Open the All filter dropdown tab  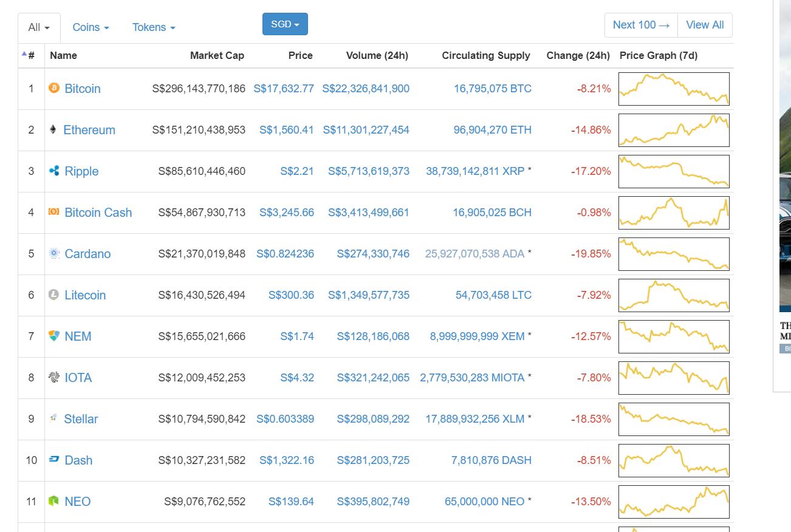point(39,28)
